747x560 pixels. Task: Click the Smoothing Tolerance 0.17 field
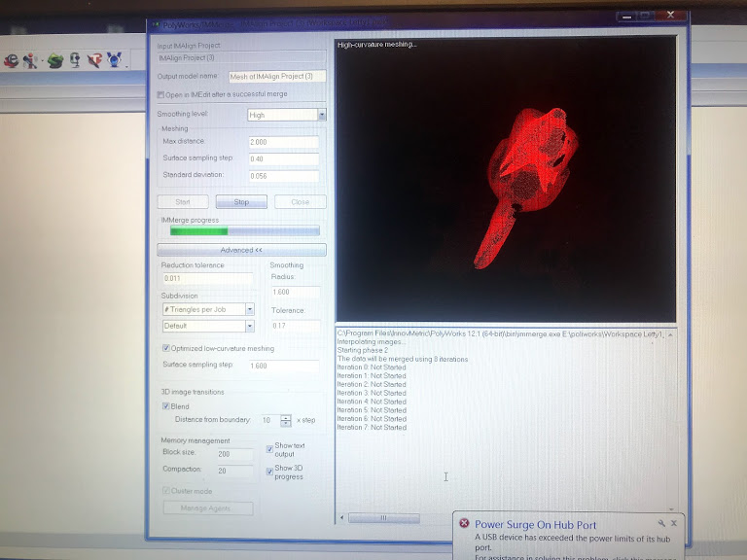coord(296,326)
